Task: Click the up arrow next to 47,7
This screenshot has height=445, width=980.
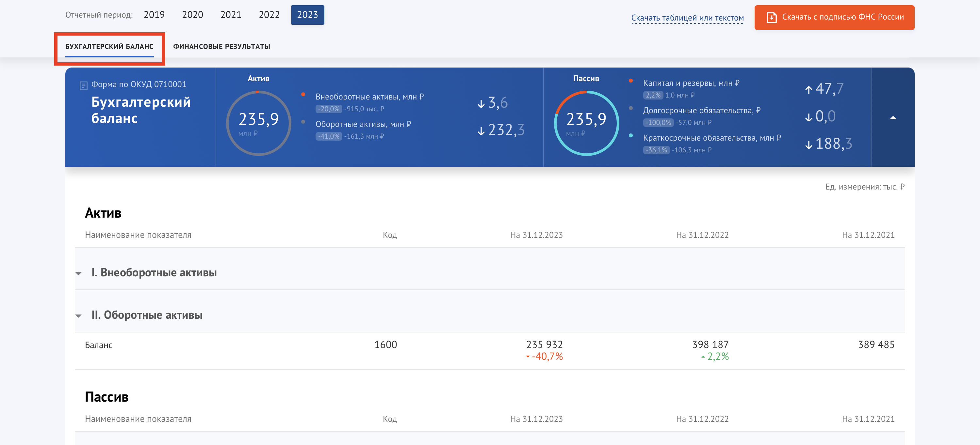Action: point(808,90)
